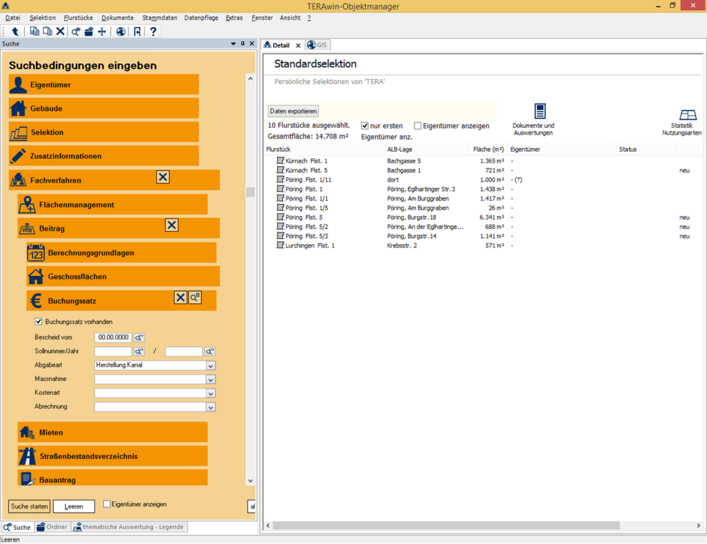Open the Abgabeart dropdown
The width and height of the screenshot is (707, 544).
(x=210, y=366)
